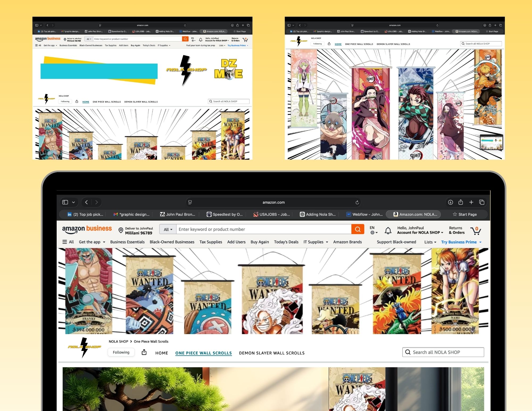Select Demon Slayer Wall Scrolls tab
532x411 pixels.
272,353
